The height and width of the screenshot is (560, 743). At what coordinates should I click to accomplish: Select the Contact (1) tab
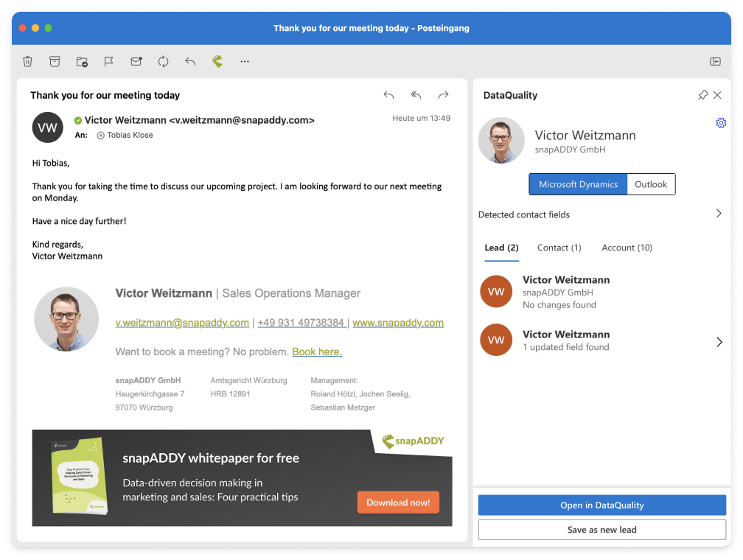(x=559, y=248)
